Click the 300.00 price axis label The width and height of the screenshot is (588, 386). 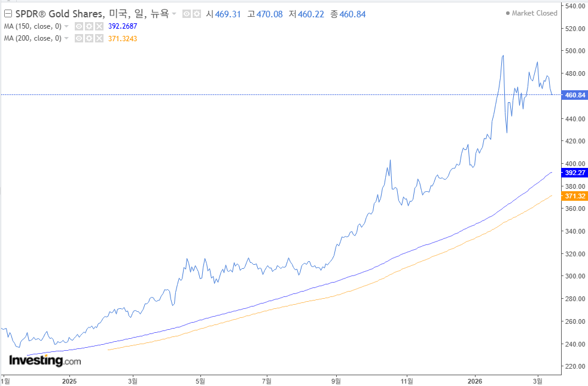575,276
